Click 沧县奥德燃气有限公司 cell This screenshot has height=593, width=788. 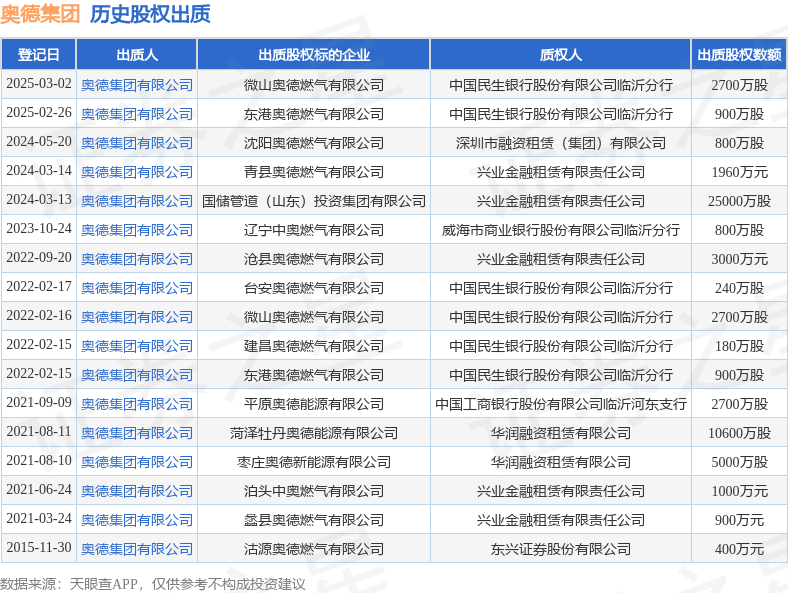pyautogui.click(x=314, y=259)
